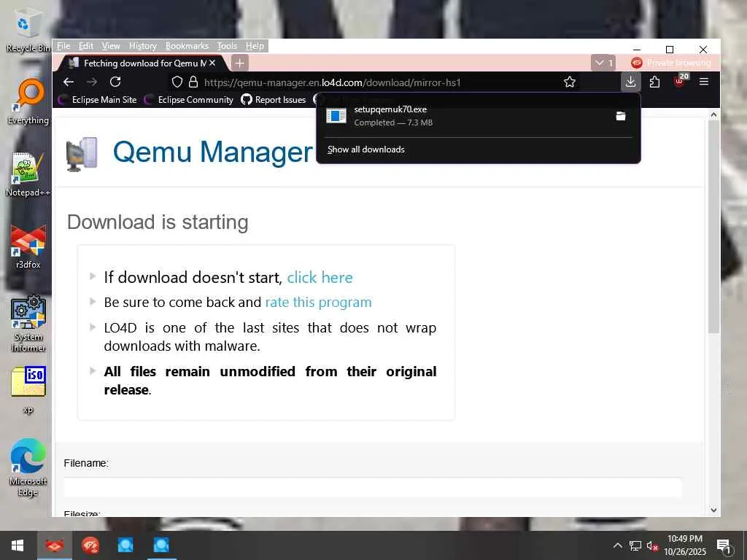747x560 pixels.
Task: Open the notification center icon
Action: pos(724,546)
